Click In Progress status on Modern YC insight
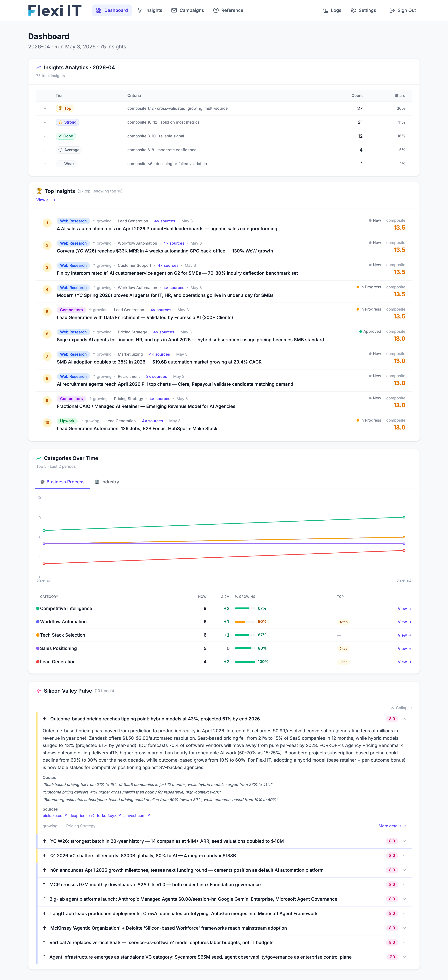Viewport: 448px width, 980px height. (x=368, y=287)
